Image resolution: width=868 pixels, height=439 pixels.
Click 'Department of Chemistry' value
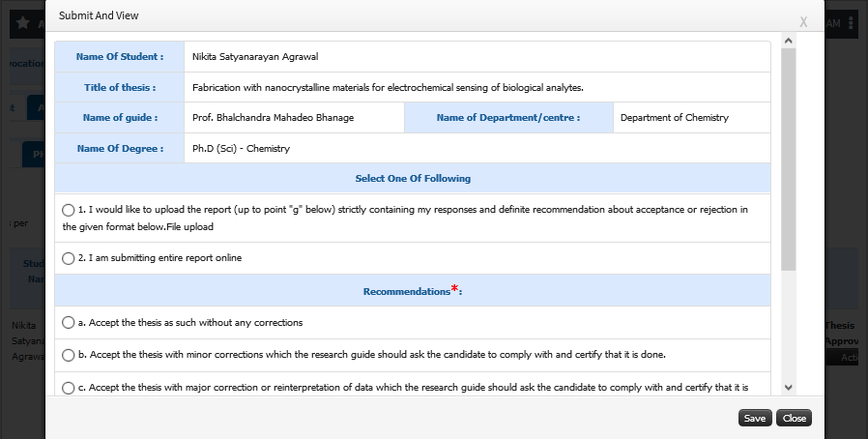click(675, 117)
